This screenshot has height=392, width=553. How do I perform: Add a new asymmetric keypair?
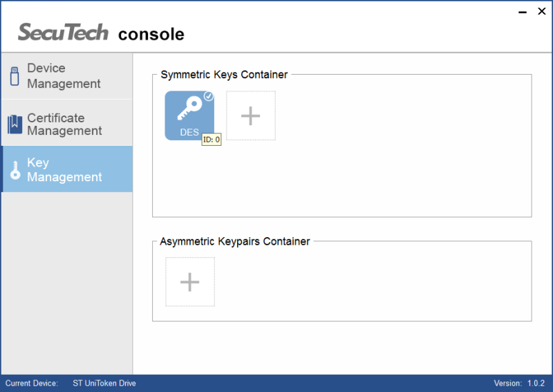(190, 282)
